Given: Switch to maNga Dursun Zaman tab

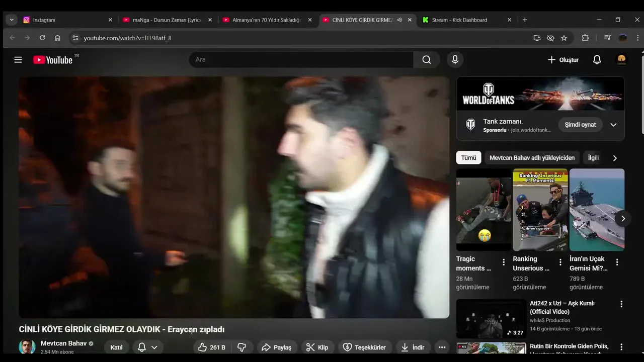Looking at the screenshot, I should [x=168, y=20].
